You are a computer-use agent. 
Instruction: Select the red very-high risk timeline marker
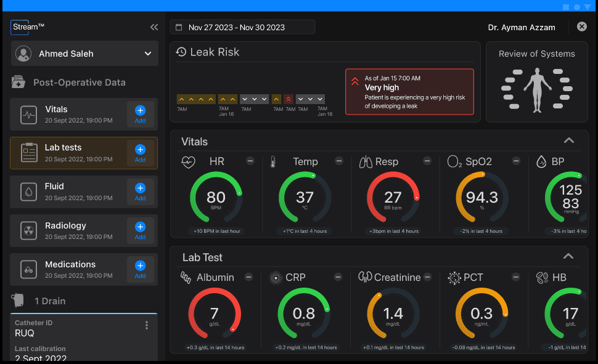(289, 99)
